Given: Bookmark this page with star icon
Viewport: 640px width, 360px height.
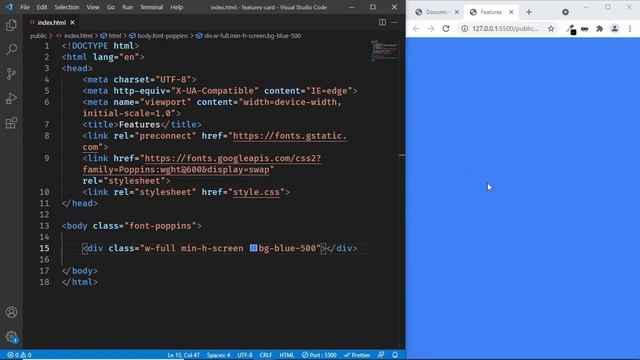Looking at the screenshot, I should [x=551, y=29].
